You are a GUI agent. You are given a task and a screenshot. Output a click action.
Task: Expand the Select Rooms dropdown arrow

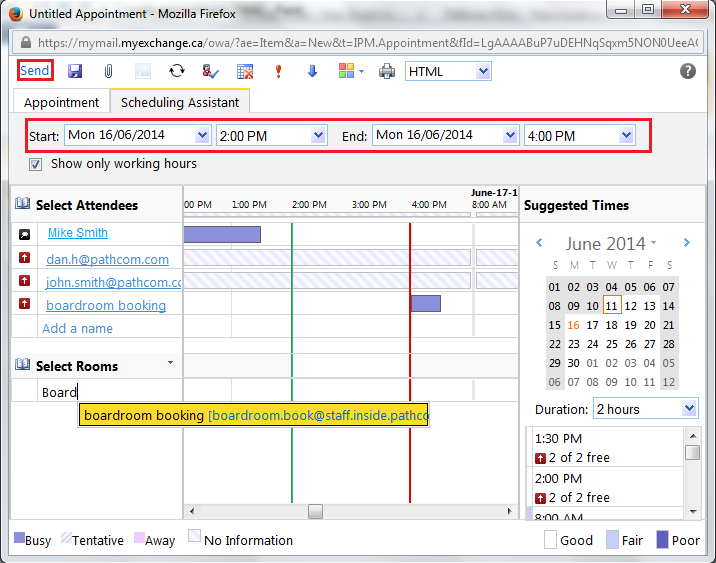click(170, 363)
